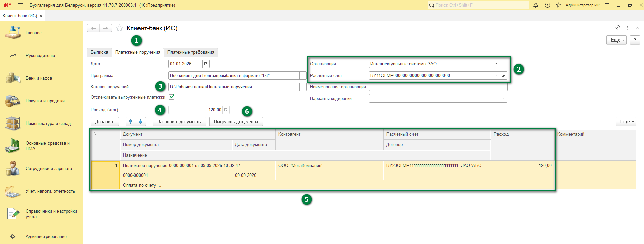The image size is (644, 244).
Task: Expand Организация dropdown list
Action: click(x=496, y=64)
